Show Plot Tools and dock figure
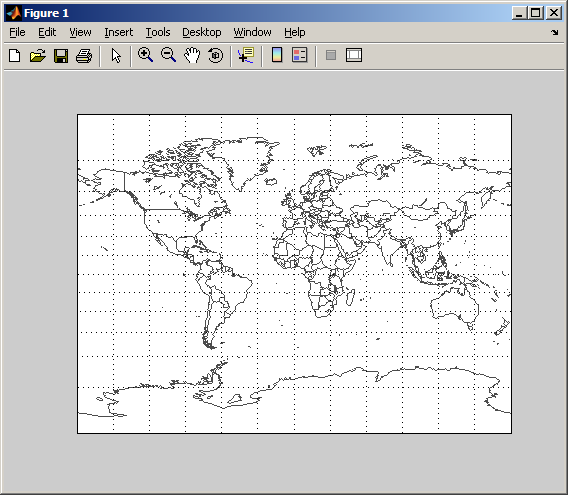The height and width of the screenshot is (495, 568). [354, 55]
